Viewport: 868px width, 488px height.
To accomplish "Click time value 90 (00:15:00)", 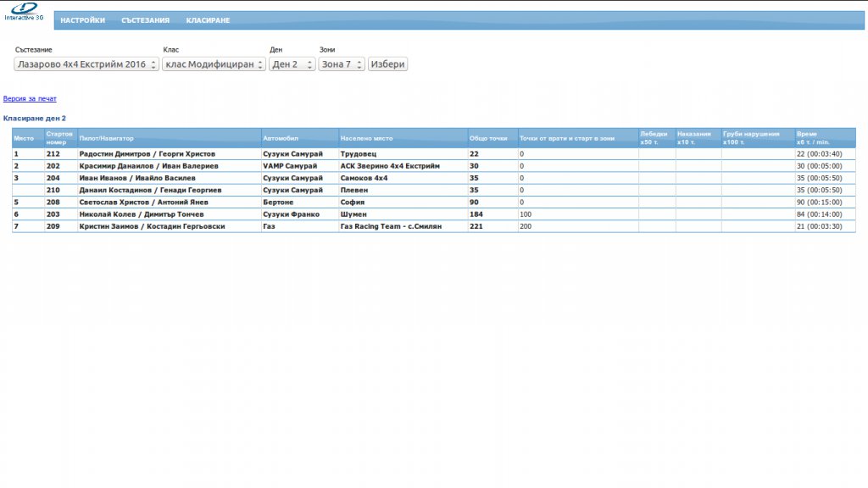I will 820,202.
